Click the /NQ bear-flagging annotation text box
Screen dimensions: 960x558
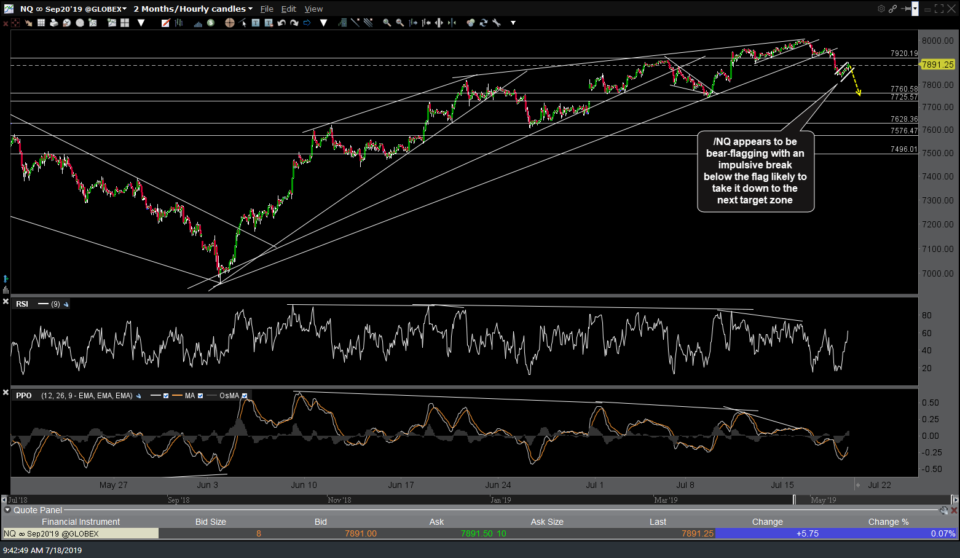tap(756, 171)
